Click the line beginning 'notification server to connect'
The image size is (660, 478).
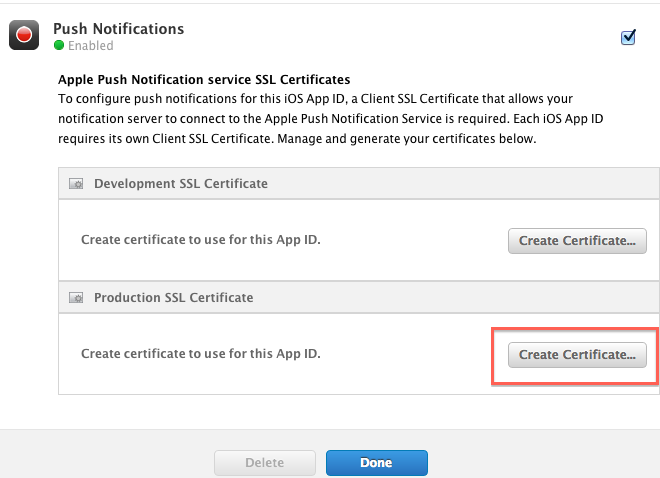(330, 119)
